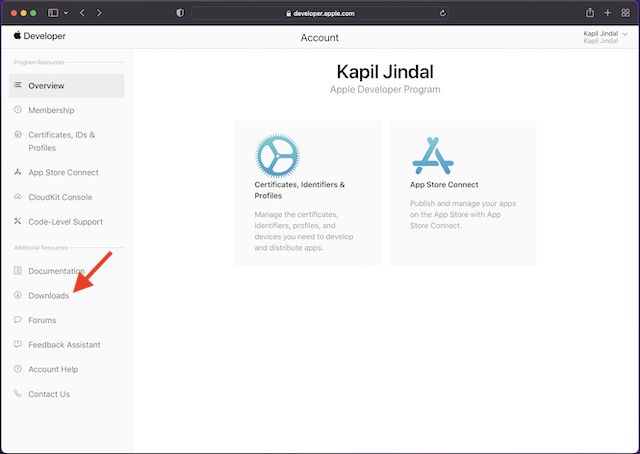Click the developer.apple.com address bar
This screenshot has height=454, width=640.
pos(320,13)
